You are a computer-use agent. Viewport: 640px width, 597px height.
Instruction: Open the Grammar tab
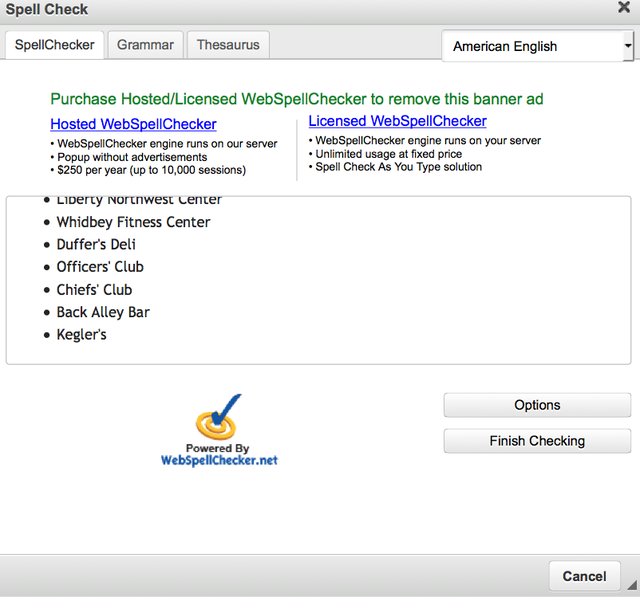(145, 45)
